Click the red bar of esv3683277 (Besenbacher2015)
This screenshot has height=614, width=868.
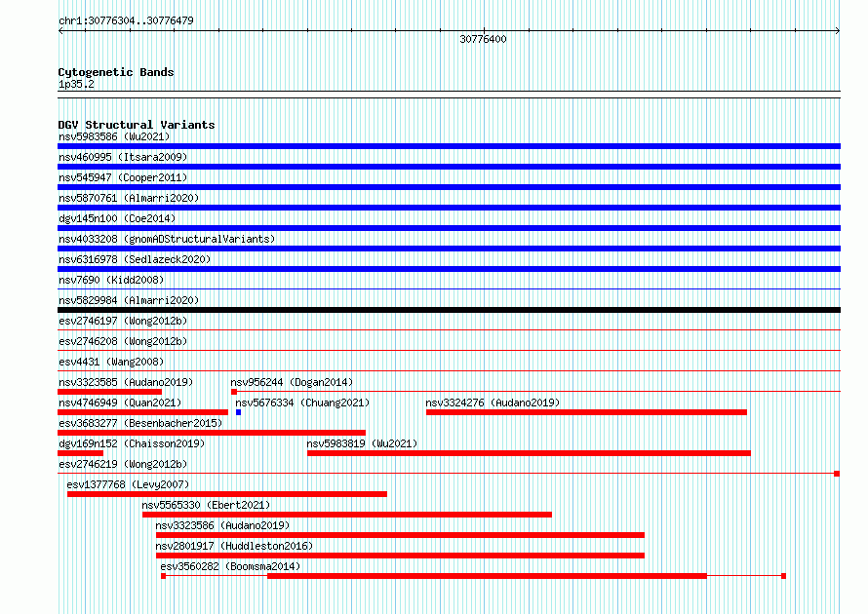(x=212, y=433)
